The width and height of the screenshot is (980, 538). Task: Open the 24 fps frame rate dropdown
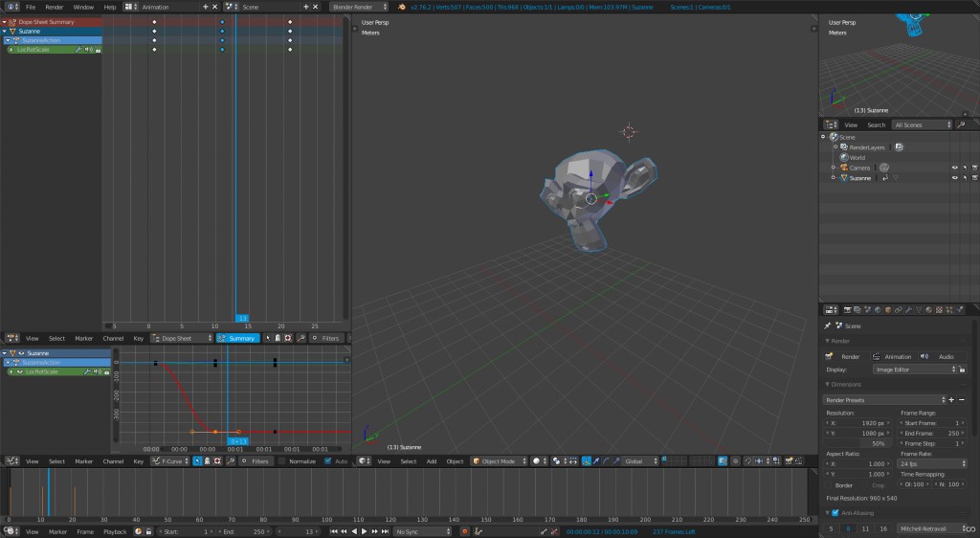click(x=932, y=463)
